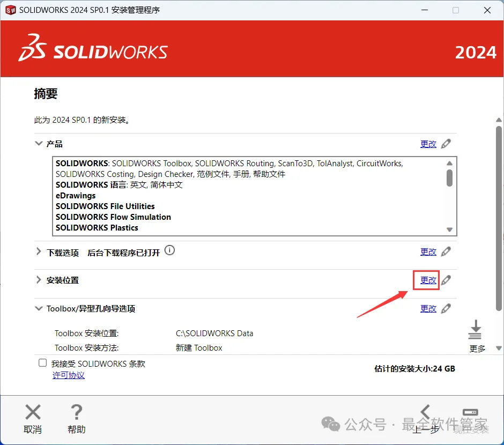Click the SOLIDWORKS title bar app icon
Image resolution: width=504 pixels, height=445 pixels.
[11, 10]
